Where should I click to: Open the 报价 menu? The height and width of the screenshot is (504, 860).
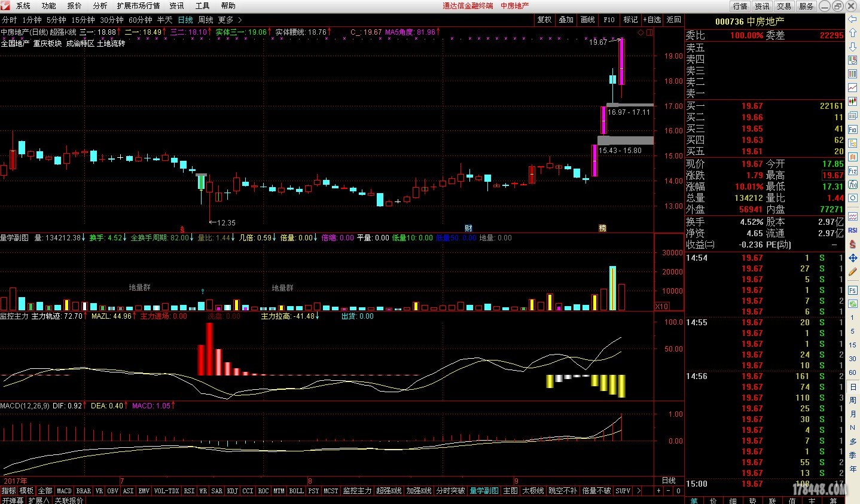click(x=75, y=6)
